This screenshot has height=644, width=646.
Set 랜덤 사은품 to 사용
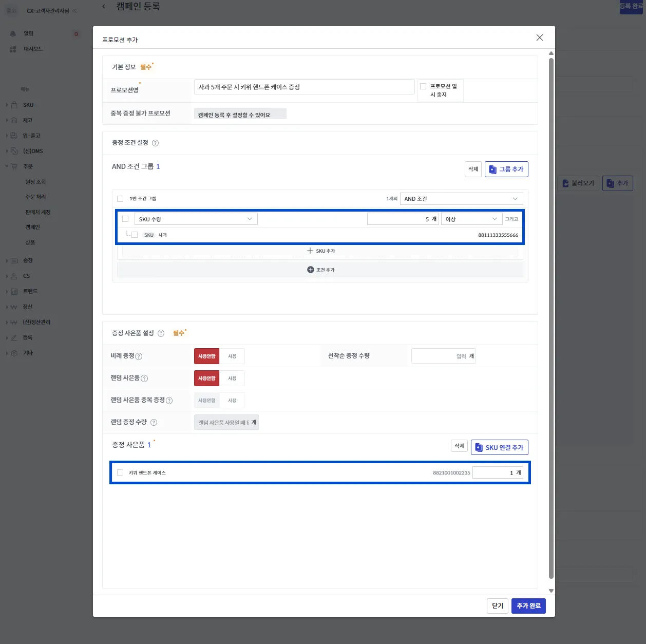click(232, 378)
